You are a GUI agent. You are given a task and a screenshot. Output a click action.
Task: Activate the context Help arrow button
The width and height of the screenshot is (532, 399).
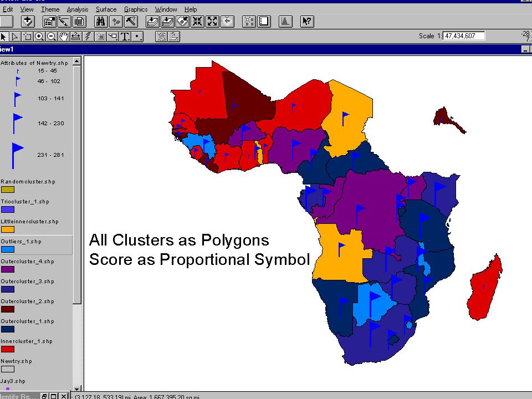tap(307, 22)
